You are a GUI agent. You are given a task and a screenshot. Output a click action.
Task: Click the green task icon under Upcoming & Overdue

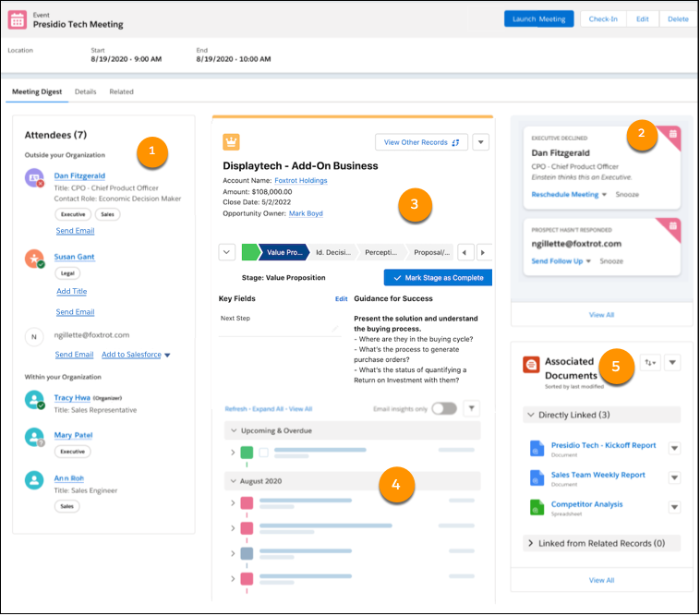[x=247, y=453]
